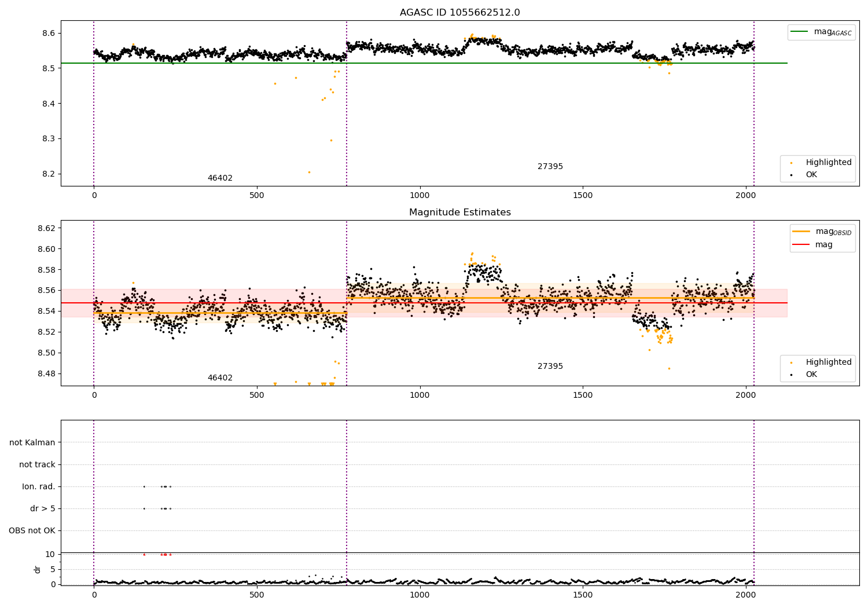The width and height of the screenshot is (868, 608).
Task: Click the "dr" axis label
Action: point(38,569)
